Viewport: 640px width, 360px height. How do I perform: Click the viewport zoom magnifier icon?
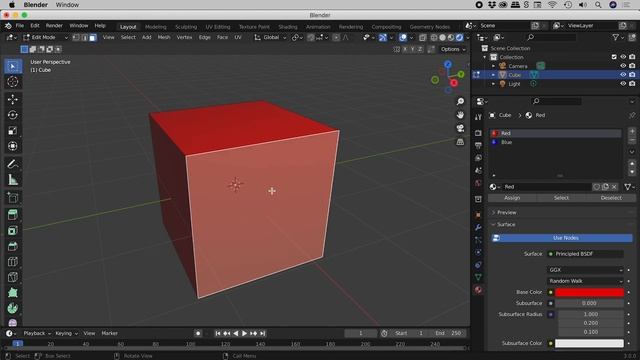pos(460,102)
